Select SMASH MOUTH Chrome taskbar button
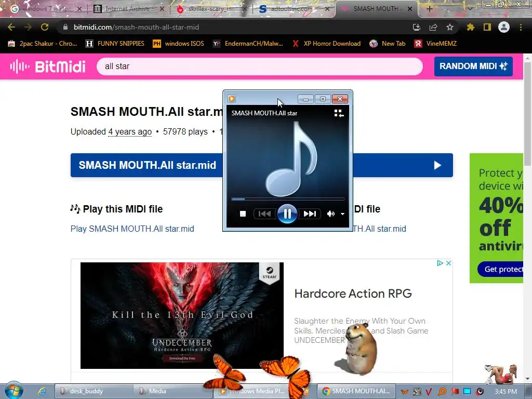The width and height of the screenshot is (532, 399). pyautogui.click(x=356, y=391)
